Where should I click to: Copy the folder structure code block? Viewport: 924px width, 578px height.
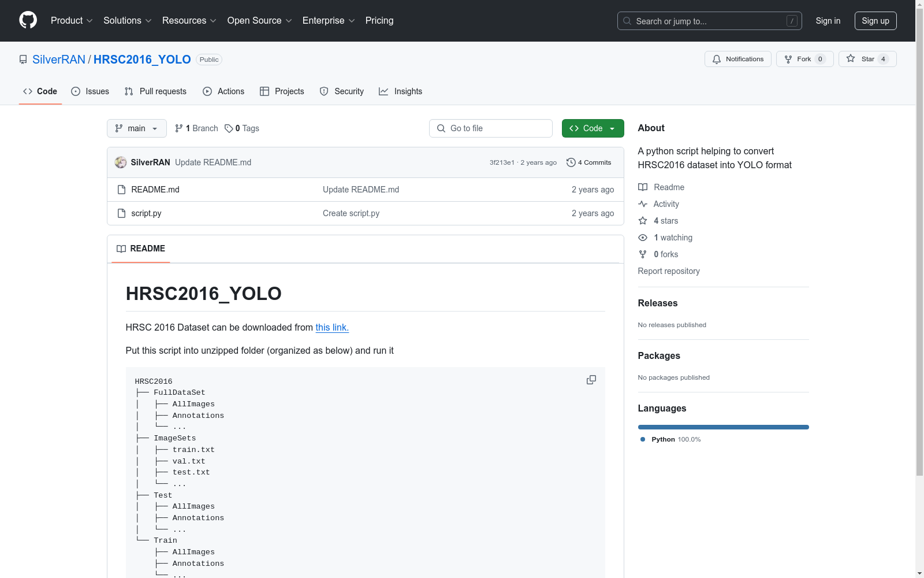click(x=591, y=380)
